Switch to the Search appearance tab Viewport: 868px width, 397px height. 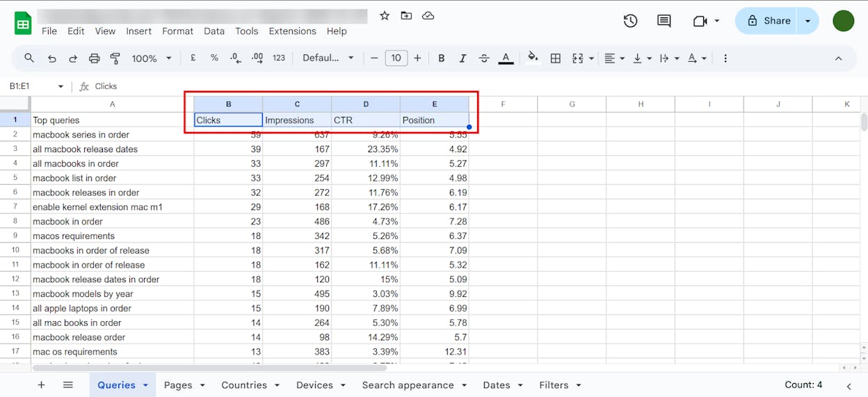(414, 384)
